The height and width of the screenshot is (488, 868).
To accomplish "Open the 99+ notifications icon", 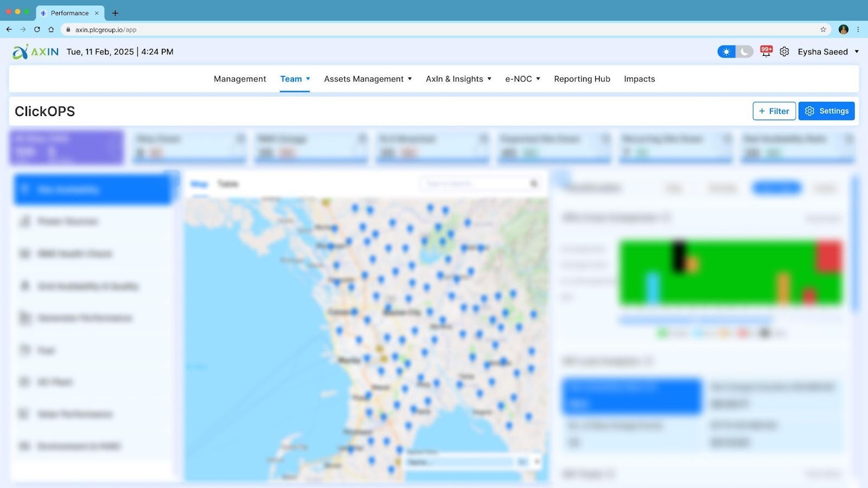I will [x=766, y=52].
